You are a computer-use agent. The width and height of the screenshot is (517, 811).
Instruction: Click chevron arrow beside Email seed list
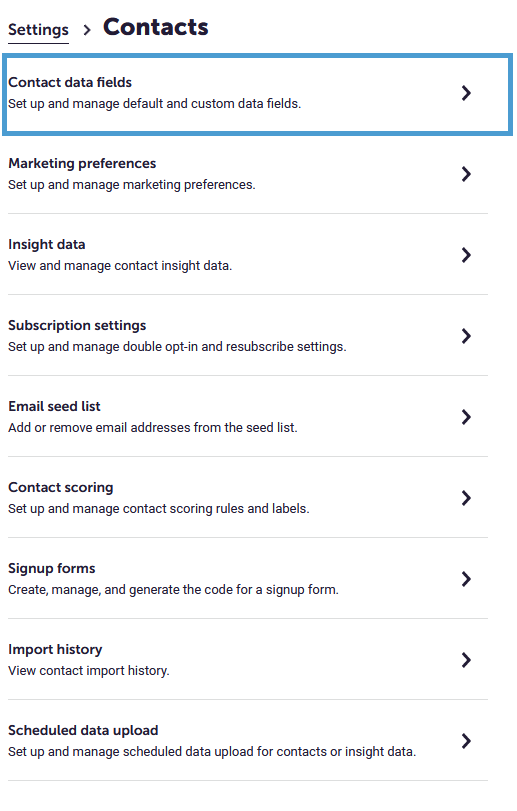tap(466, 417)
